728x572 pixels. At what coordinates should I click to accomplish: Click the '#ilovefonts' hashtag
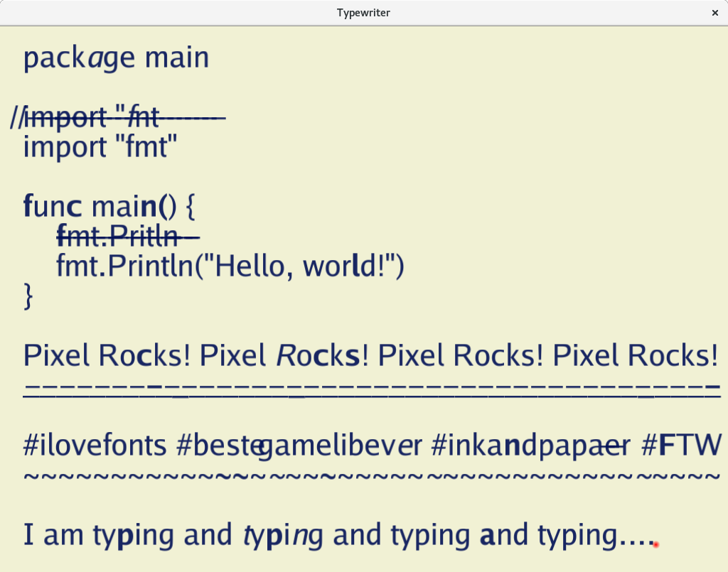point(95,445)
